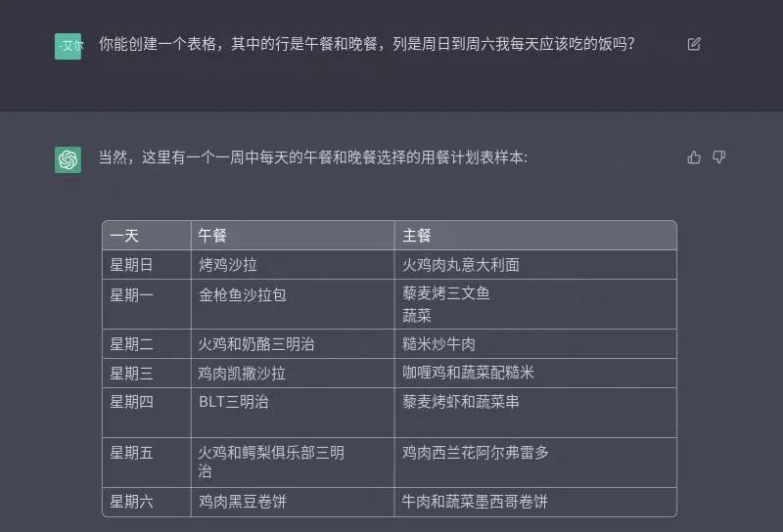Click the 糙米炒牛肉 cell
This screenshot has width=783, height=532.
click(x=535, y=344)
